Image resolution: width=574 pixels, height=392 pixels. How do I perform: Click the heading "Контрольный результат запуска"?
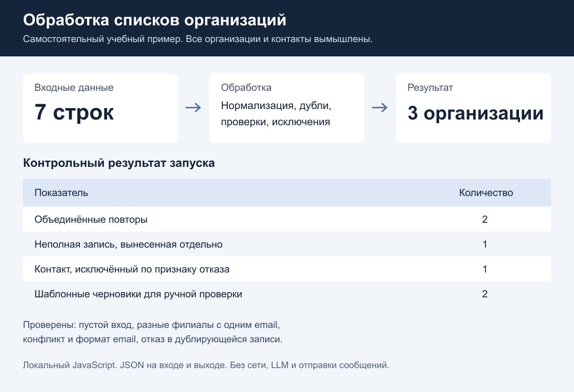pyautogui.click(x=119, y=163)
